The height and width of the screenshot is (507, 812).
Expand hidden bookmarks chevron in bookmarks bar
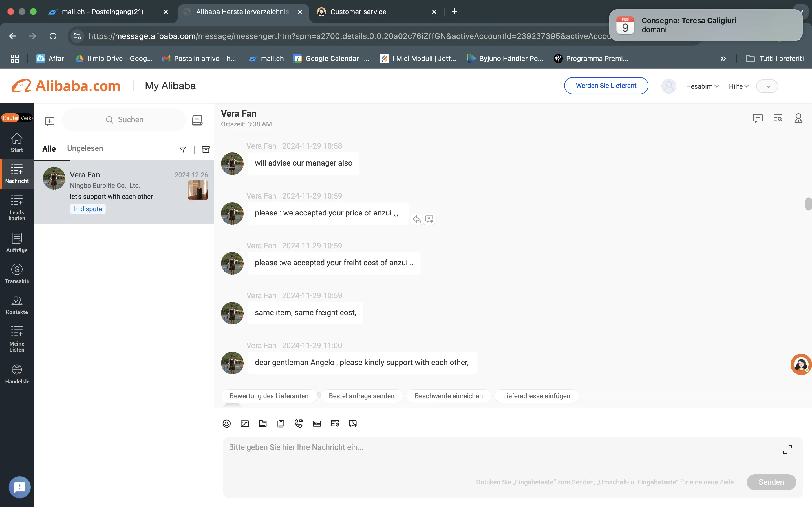tap(723, 59)
